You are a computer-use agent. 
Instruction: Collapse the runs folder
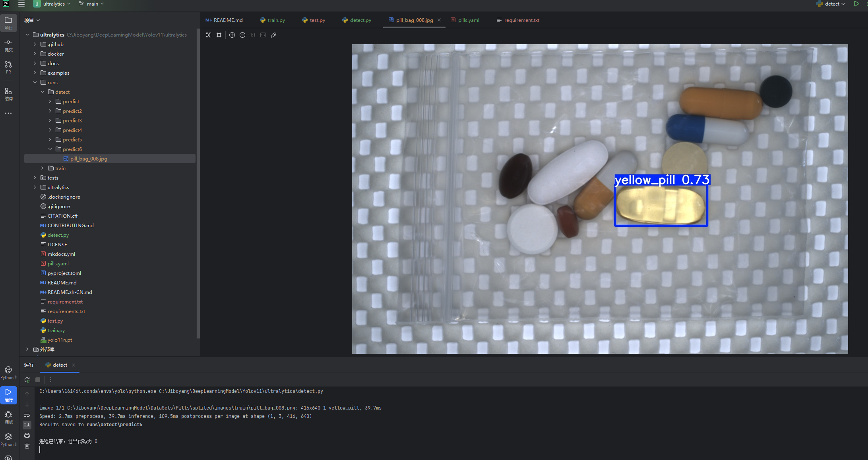click(35, 82)
